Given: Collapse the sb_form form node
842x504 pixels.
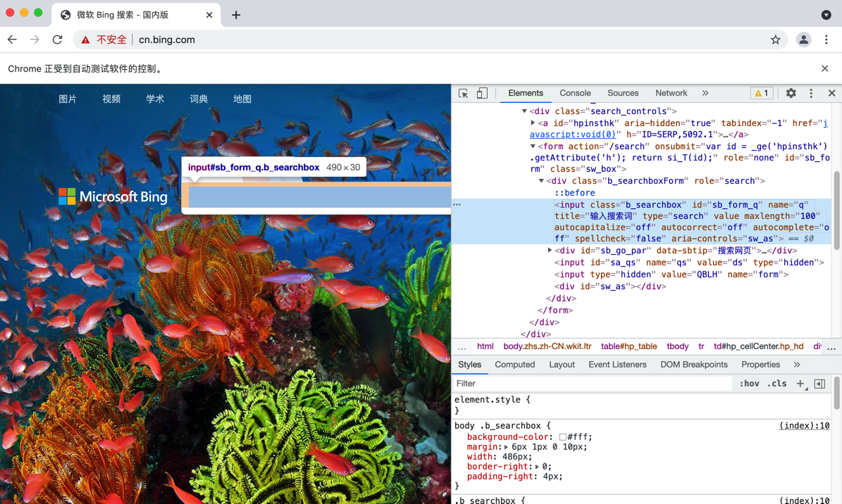Looking at the screenshot, I should (533, 146).
